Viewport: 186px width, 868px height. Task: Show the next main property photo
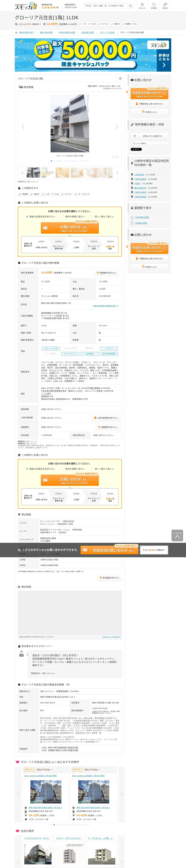coord(116,127)
